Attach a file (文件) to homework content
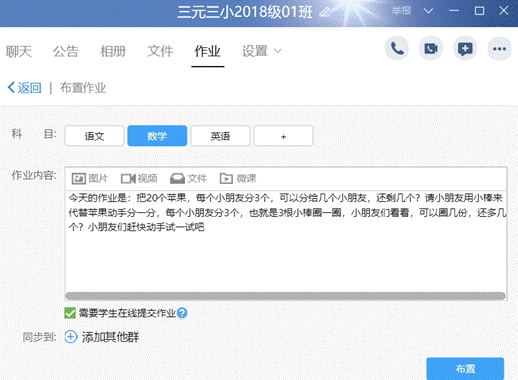The height and width of the screenshot is (380, 518). click(188, 178)
